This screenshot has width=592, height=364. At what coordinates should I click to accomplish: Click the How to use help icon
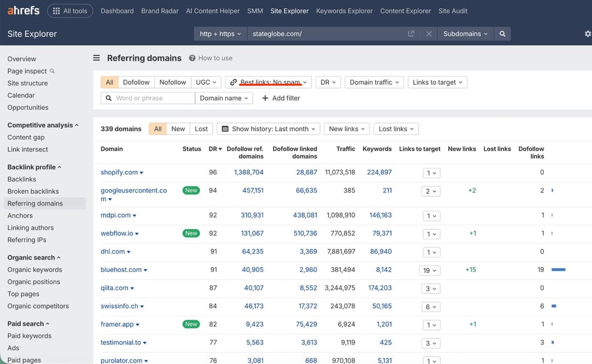click(x=192, y=58)
